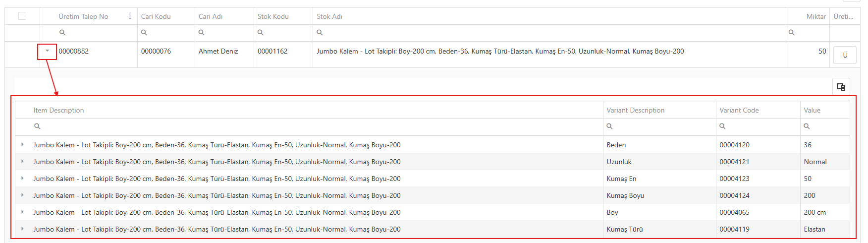
Task: Sort by Stok Kodu column header
Action: tap(273, 16)
